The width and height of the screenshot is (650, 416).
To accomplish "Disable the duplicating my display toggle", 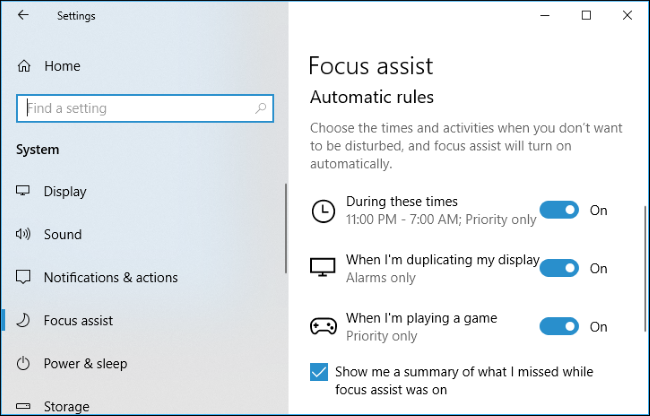I will click(559, 268).
